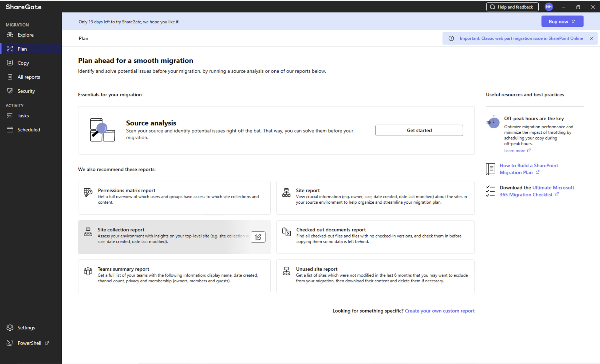
Task: Open the Ultimate Microsoft 365 Migration Checklist link
Action: click(x=537, y=191)
